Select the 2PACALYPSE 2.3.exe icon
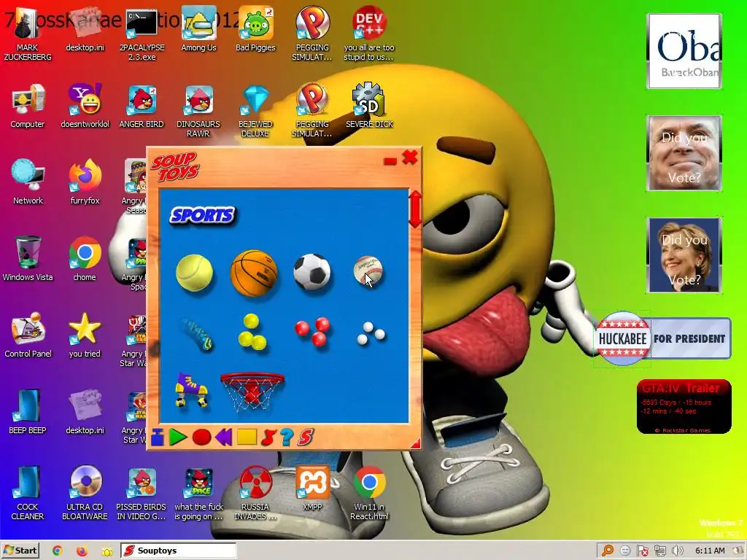747x560 pixels. click(x=142, y=34)
